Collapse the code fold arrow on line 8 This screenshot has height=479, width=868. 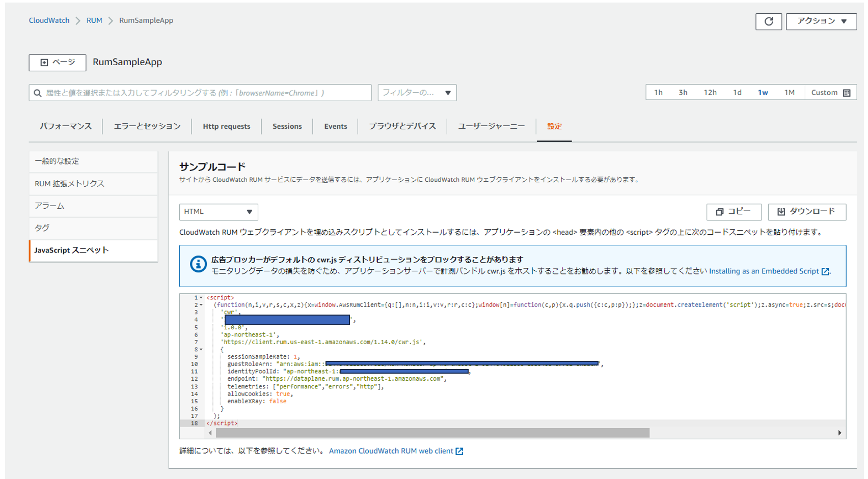(x=201, y=350)
